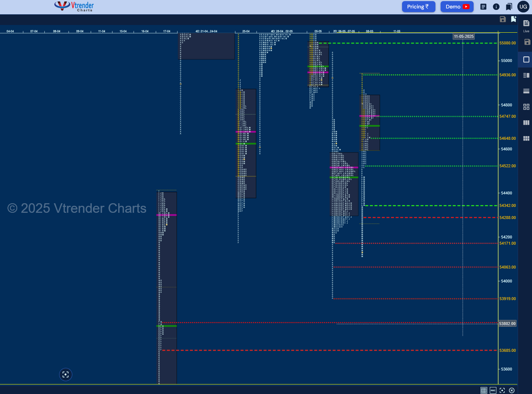The image size is (532, 394).
Task: Open the bookmarks icon in header
Action: (509, 7)
